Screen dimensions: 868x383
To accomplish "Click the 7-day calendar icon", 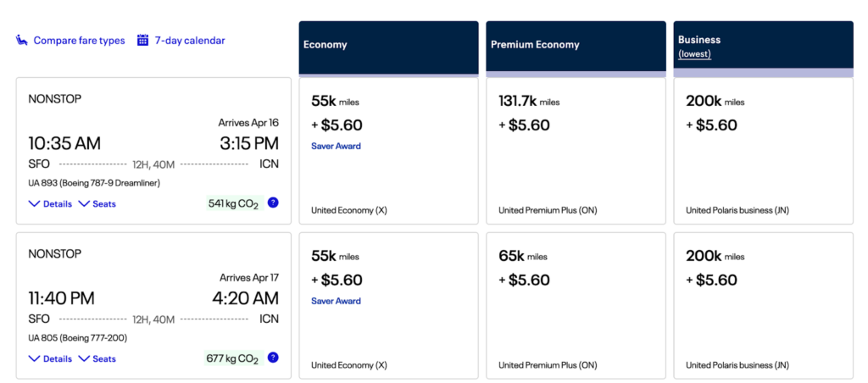I will pyautogui.click(x=143, y=40).
